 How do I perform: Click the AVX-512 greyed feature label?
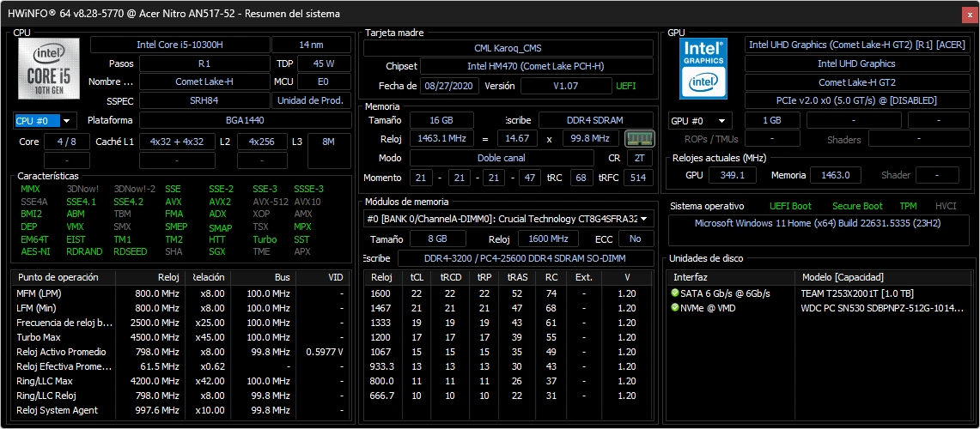coord(271,202)
